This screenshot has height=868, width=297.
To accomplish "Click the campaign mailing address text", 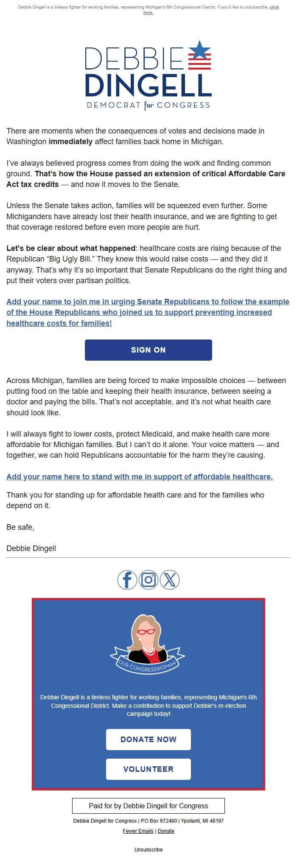I will point(148,821).
